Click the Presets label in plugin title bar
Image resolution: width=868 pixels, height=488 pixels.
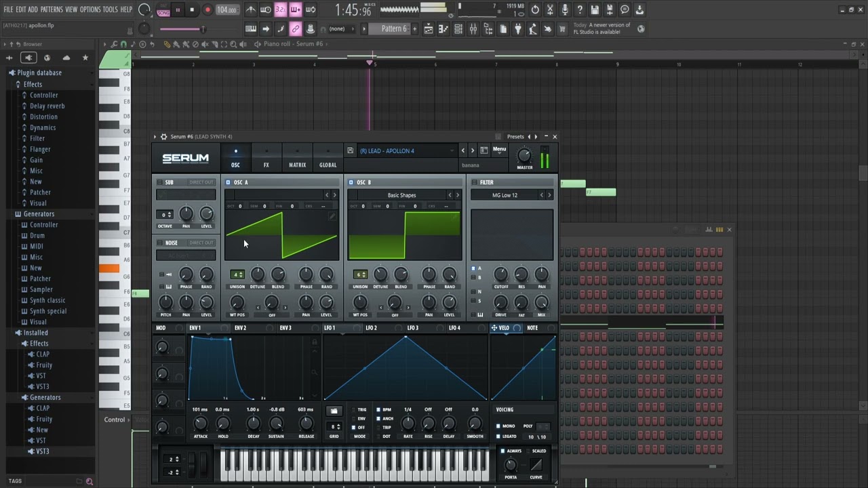(515, 137)
